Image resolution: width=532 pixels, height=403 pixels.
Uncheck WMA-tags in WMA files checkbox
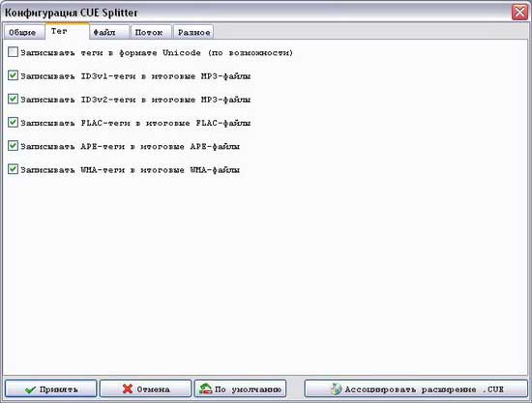(x=13, y=169)
